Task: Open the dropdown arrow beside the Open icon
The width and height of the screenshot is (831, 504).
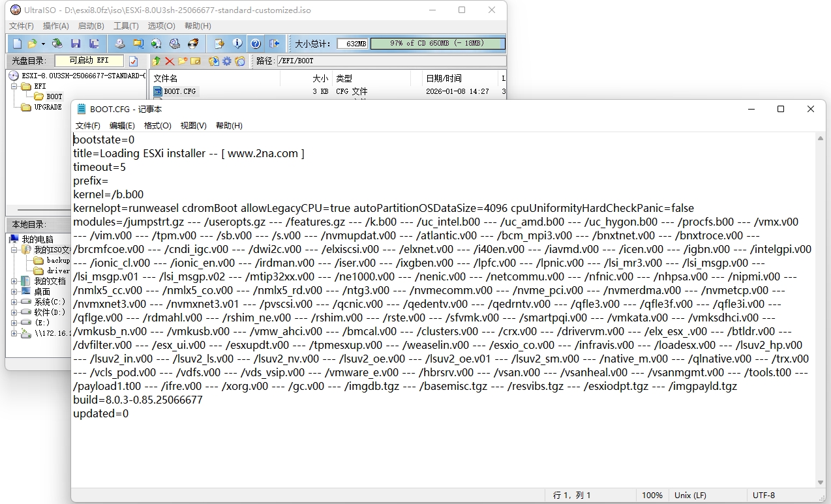Action: pos(43,43)
